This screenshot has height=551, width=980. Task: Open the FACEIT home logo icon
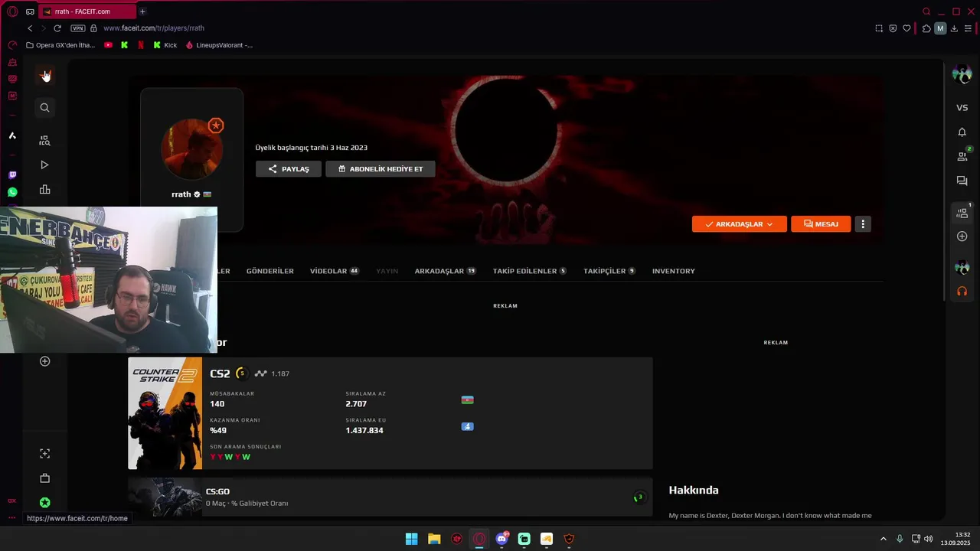(44, 75)
